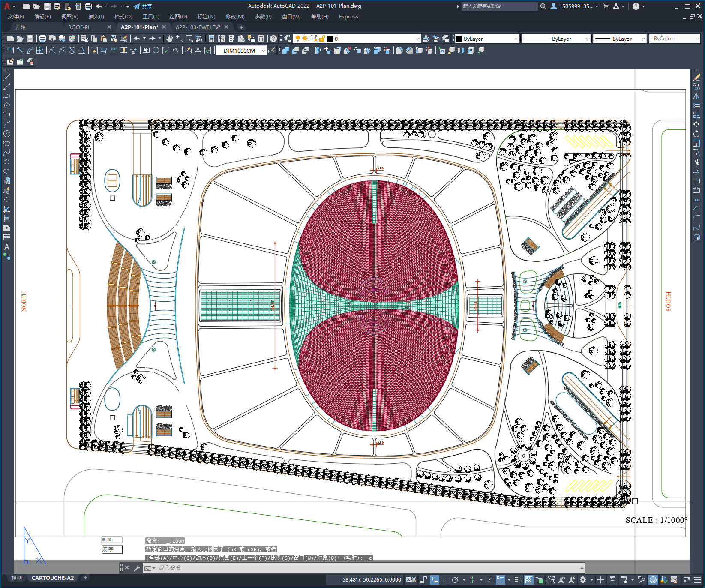Select the Erase tool in the Modify toolbar
Viewport: 705px width, 588px height.
(x=696, y=77)
